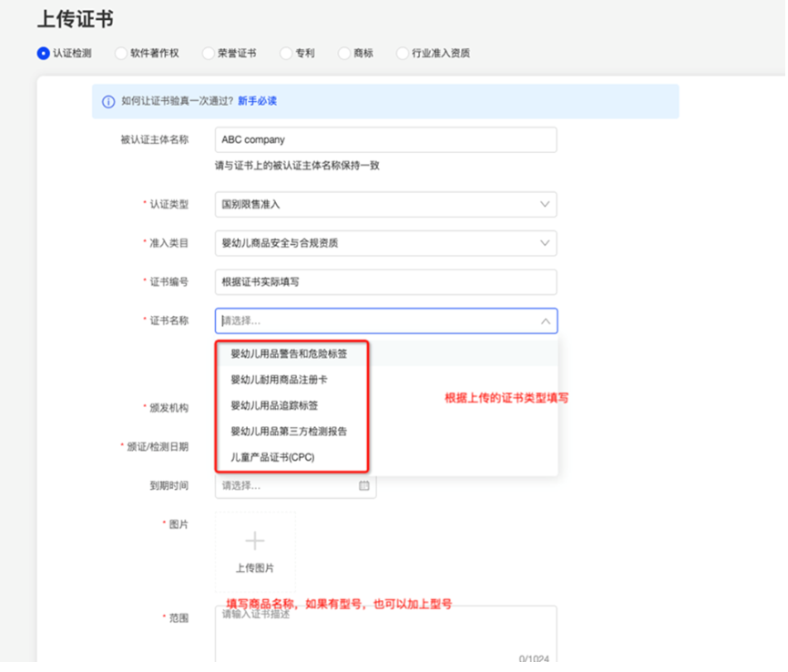
Task: Click the calendar icon in 到期时间 field
Action: 364,486
